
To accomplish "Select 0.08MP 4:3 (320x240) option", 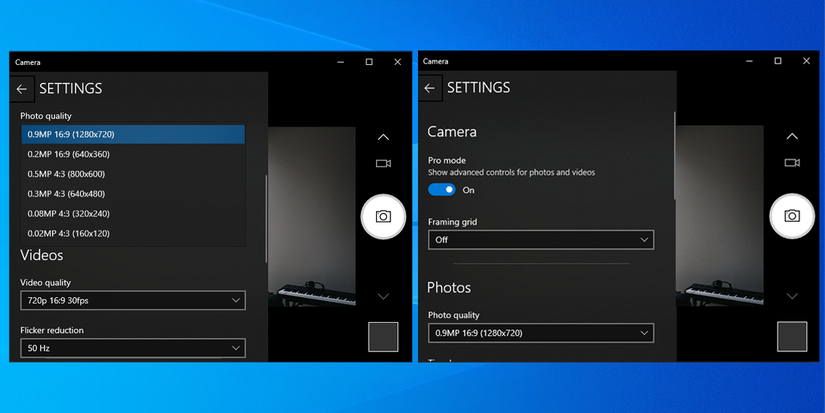I will point(133,214).
